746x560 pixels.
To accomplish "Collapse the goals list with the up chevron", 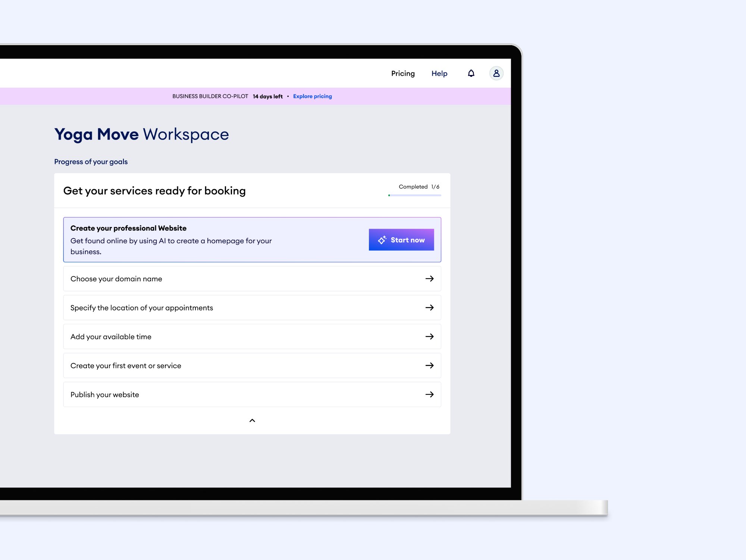I will pyautogui.click(x=252, y=420).
